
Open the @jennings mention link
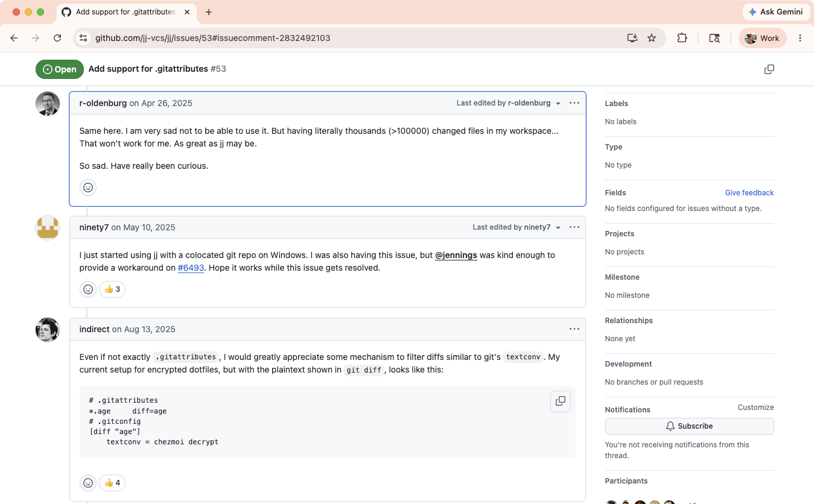(x=456, y=255)
